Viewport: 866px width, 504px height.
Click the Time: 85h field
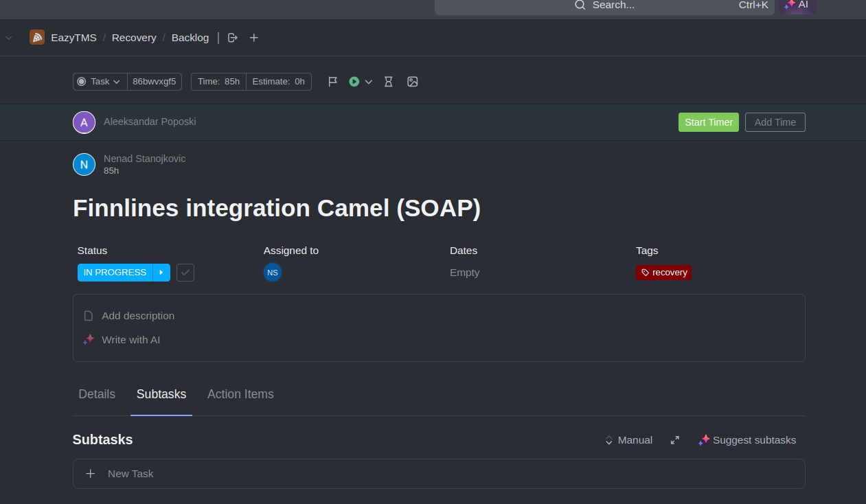[x=218, y=82]
